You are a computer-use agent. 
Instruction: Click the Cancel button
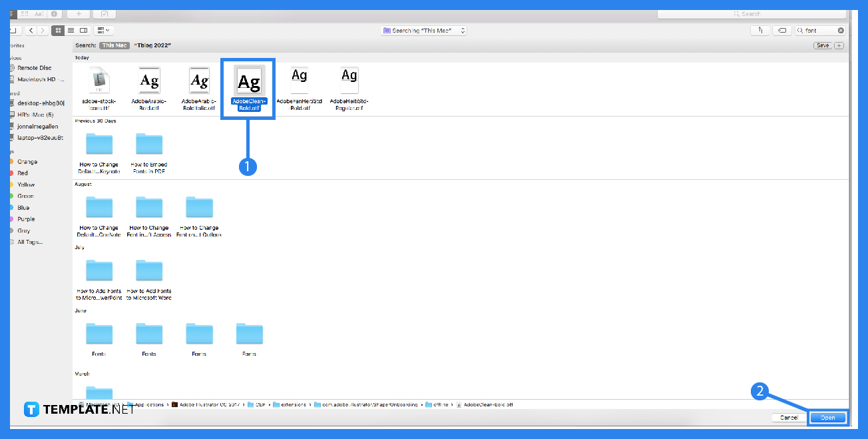[789, 417]
